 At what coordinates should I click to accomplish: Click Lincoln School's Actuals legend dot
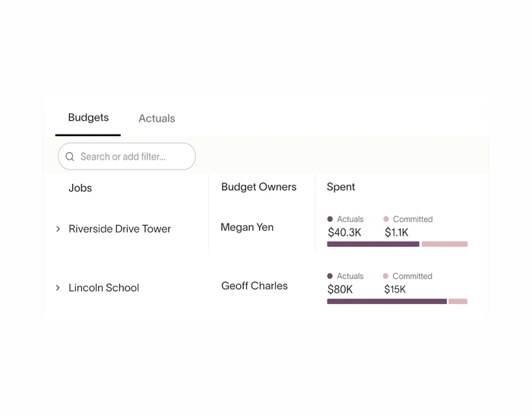330,276
